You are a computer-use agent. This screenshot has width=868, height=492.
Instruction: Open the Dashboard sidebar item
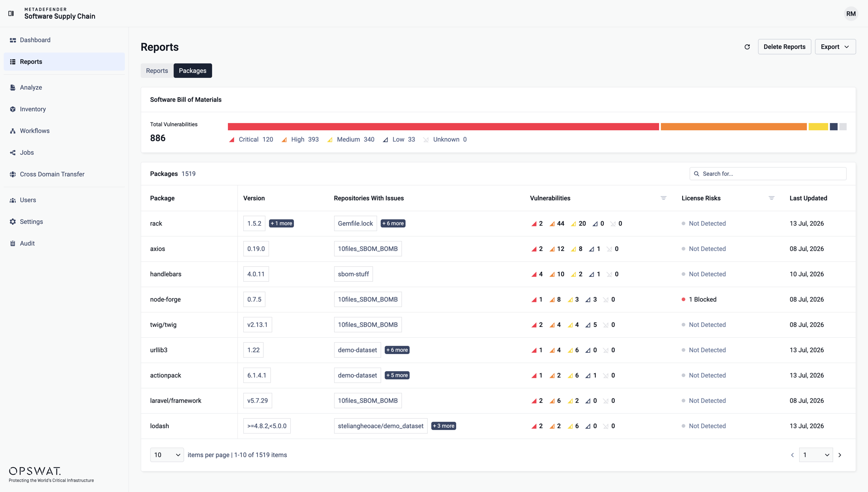pyautogui.click(x=64, y=40)
